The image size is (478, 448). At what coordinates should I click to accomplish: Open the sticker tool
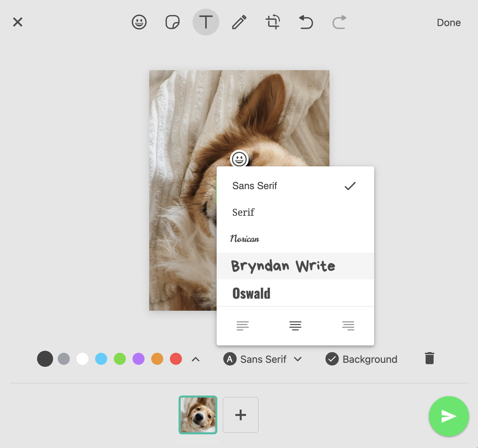[x=172, y=22]
